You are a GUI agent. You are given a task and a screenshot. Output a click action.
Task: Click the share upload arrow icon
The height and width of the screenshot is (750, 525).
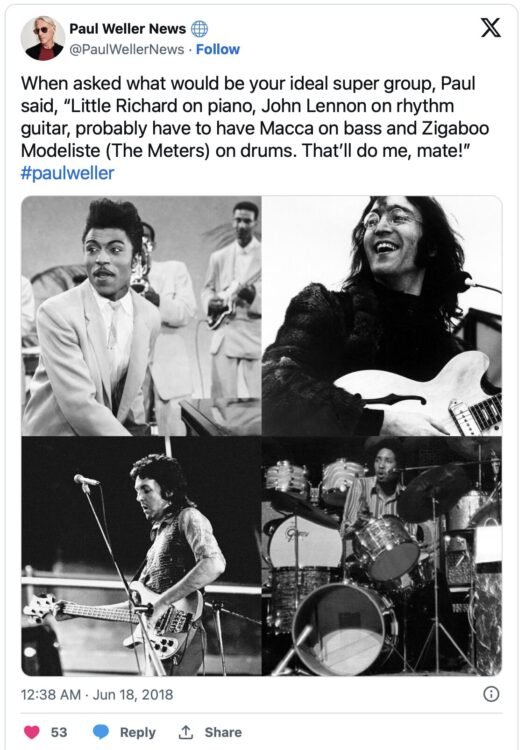coord(185,731)
